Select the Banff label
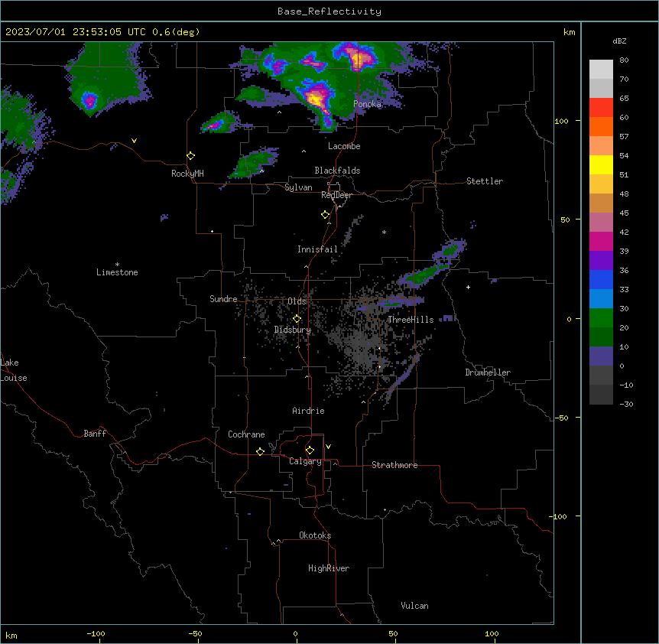This screenshot has width=659, height=644. pos(95,434)
